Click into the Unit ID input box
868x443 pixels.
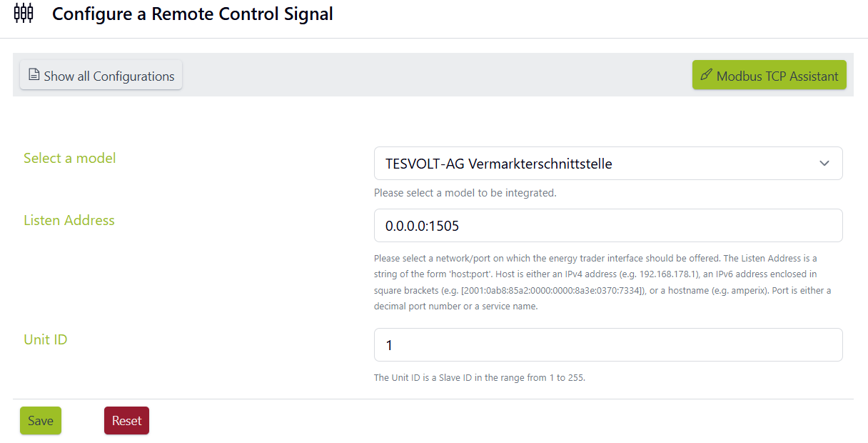click(x=607, y=345)
